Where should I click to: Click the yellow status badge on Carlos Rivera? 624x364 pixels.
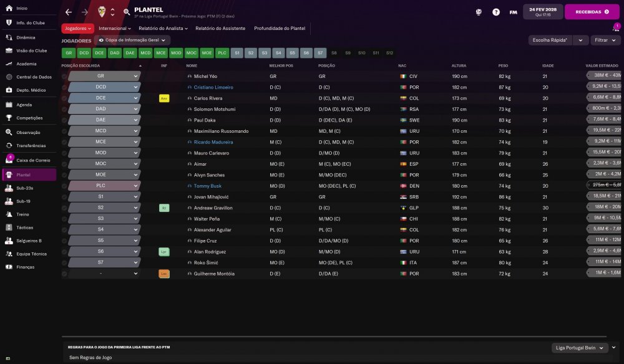coord(164,98)
